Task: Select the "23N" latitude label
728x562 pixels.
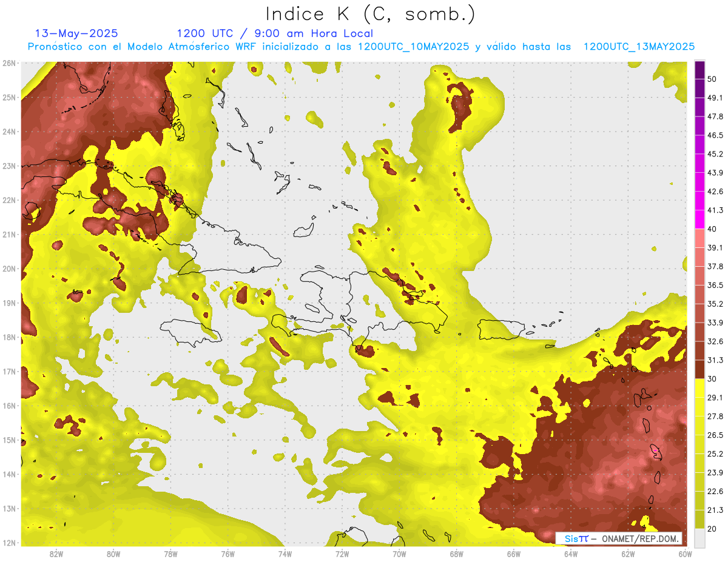Action: (9, 166)
